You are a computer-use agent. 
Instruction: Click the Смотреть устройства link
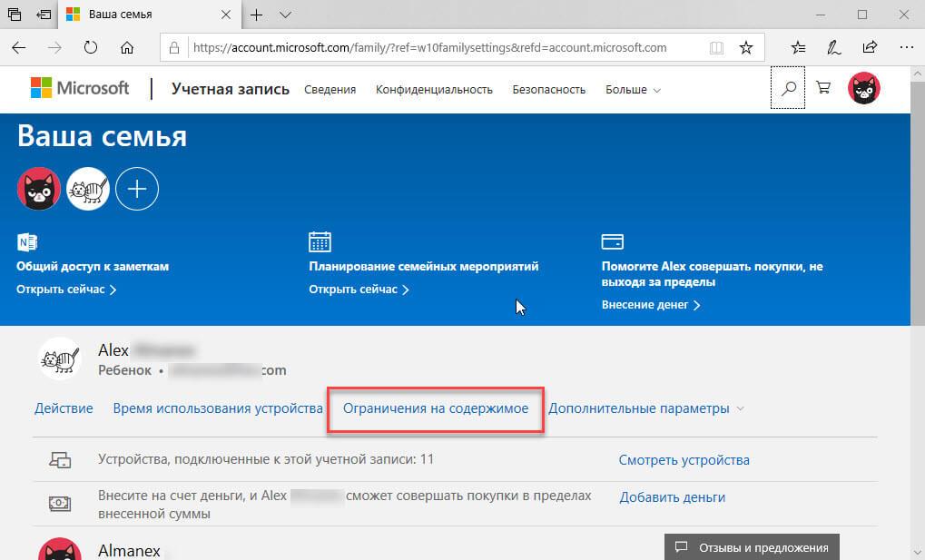pos(684,460)
